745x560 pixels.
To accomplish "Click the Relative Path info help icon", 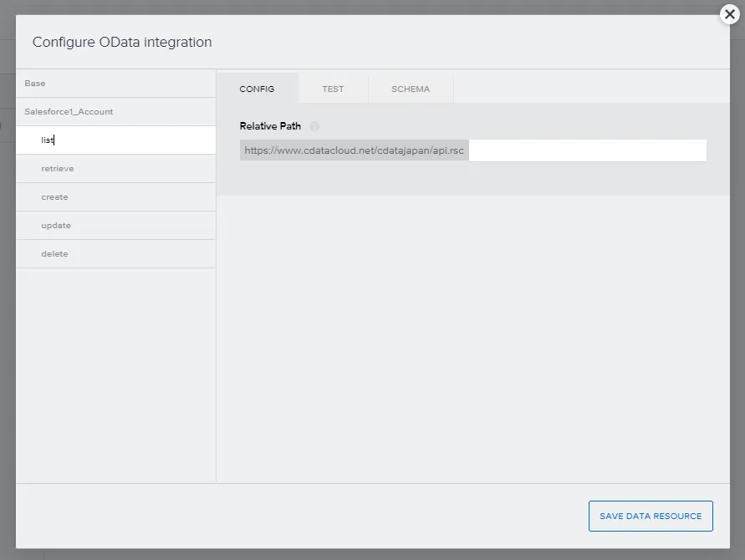I will pyautogui.click(x=314, y=126).
